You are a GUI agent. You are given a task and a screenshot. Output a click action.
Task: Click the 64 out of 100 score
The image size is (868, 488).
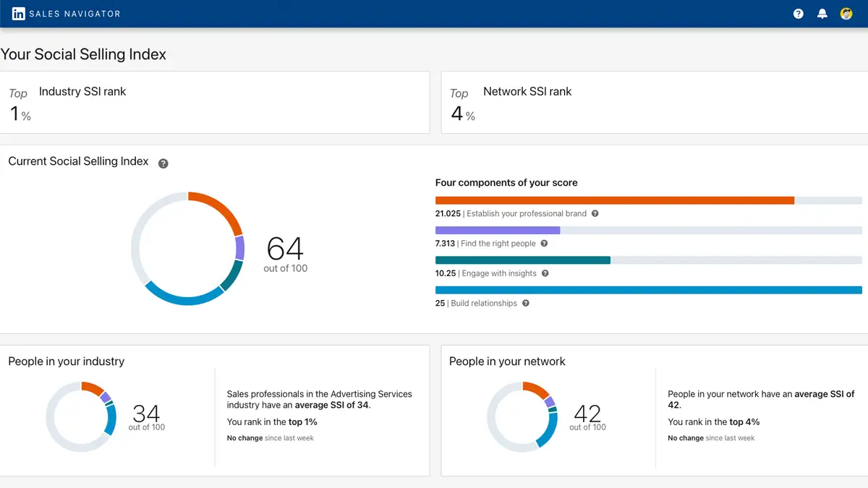pos(285,254)
